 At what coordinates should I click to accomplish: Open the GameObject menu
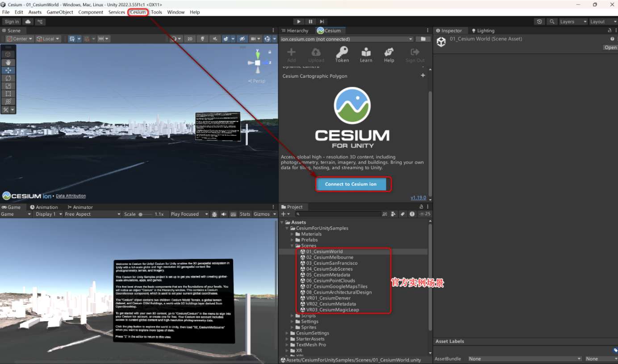coord(60,12)
